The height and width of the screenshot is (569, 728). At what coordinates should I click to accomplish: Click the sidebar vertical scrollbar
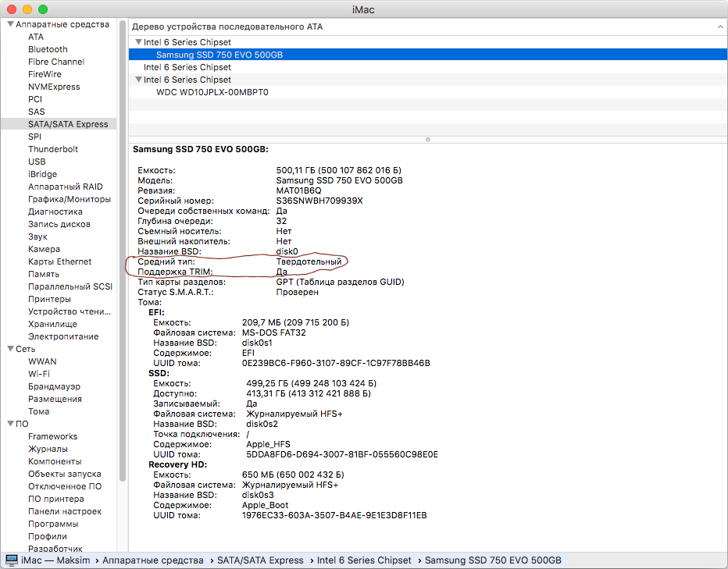click(123, 251)
